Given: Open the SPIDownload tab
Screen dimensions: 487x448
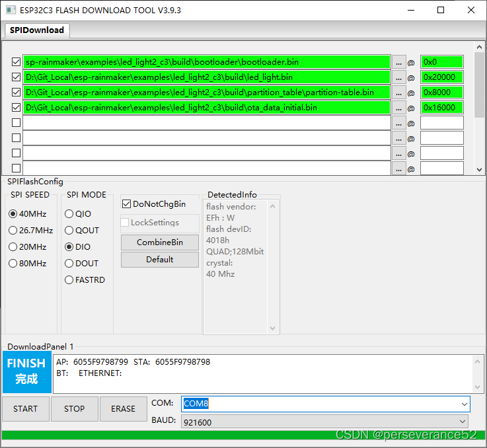Looking at the screenshot, I should pos(36,30).
